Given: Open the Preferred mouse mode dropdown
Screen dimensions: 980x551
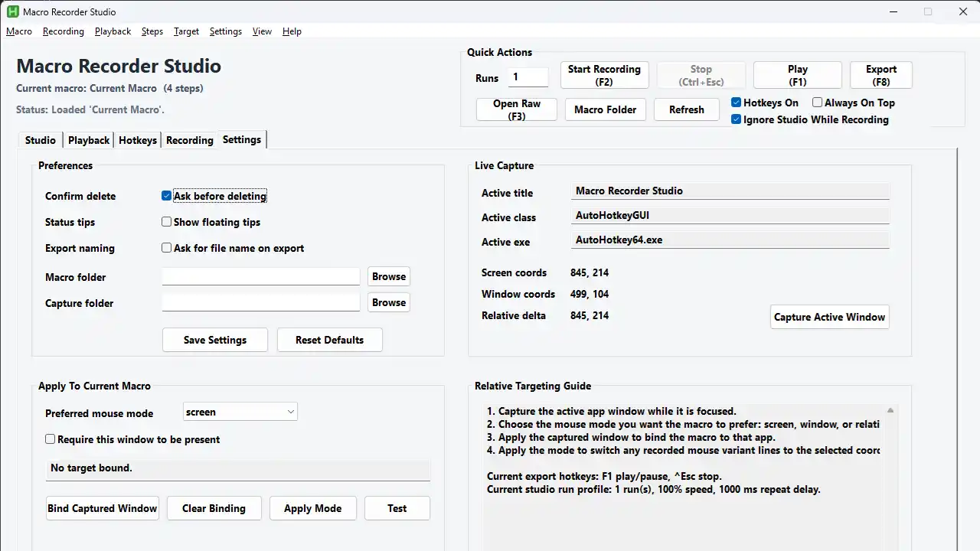Looking at the screenshot, I should (x=240, y=412).
